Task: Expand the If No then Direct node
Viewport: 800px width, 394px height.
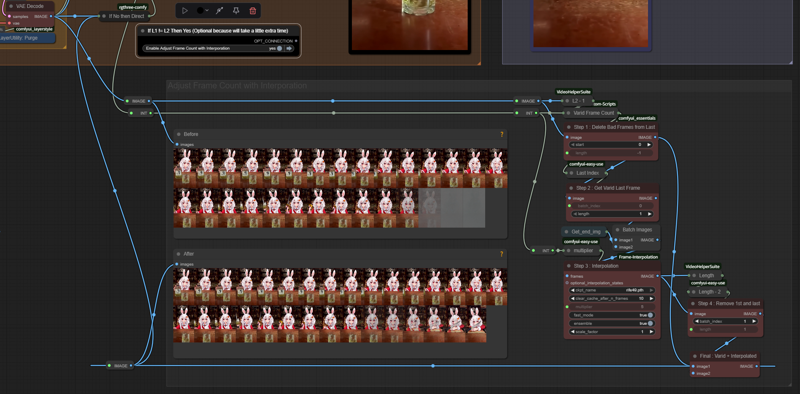Action: point(103,16)
